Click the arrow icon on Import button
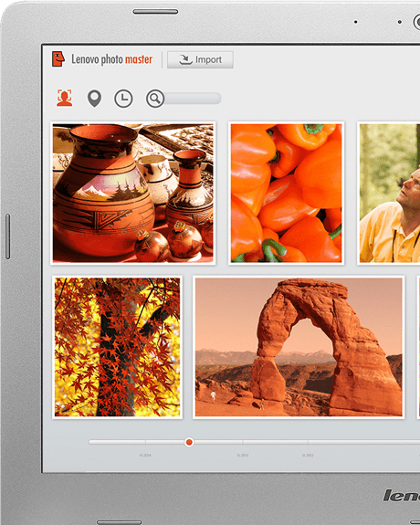Image resolution: width=420 pixels, height=525 pixels. point(185,59)
